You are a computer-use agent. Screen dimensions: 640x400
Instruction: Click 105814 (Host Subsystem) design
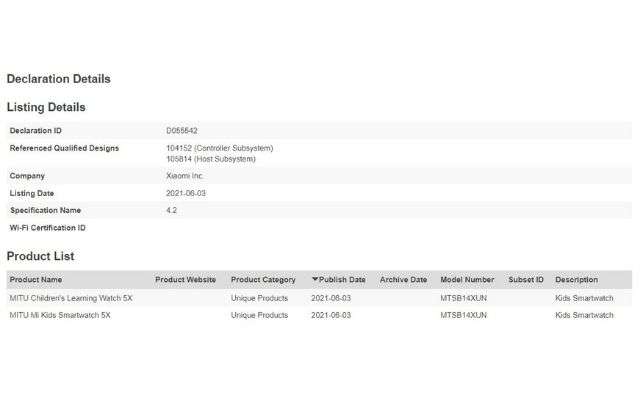pos(211,159)
